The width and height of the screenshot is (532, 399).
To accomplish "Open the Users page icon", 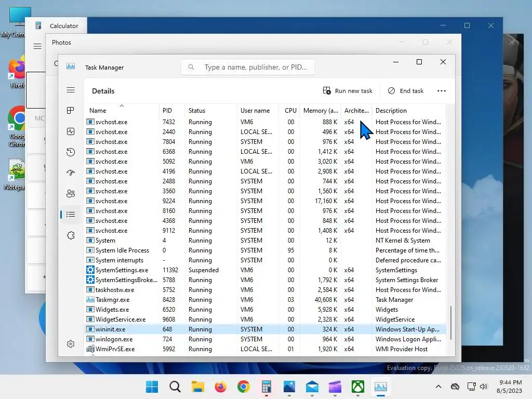I will [71, 193].
